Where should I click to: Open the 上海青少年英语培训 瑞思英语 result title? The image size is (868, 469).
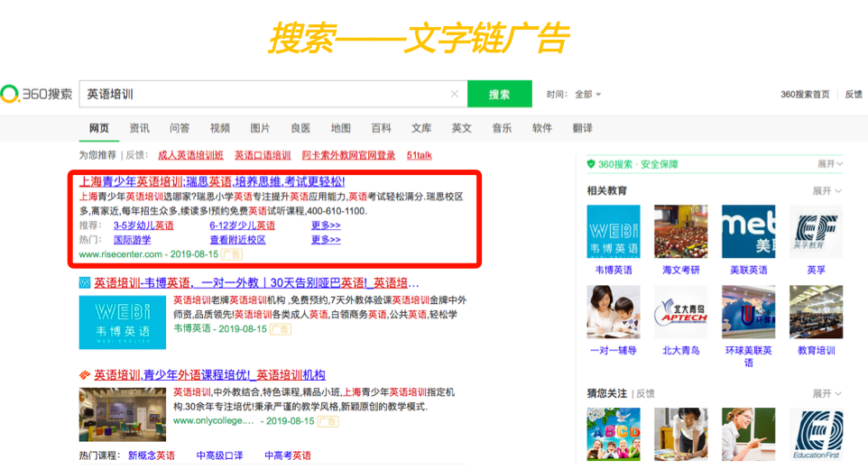pos(212,181)
